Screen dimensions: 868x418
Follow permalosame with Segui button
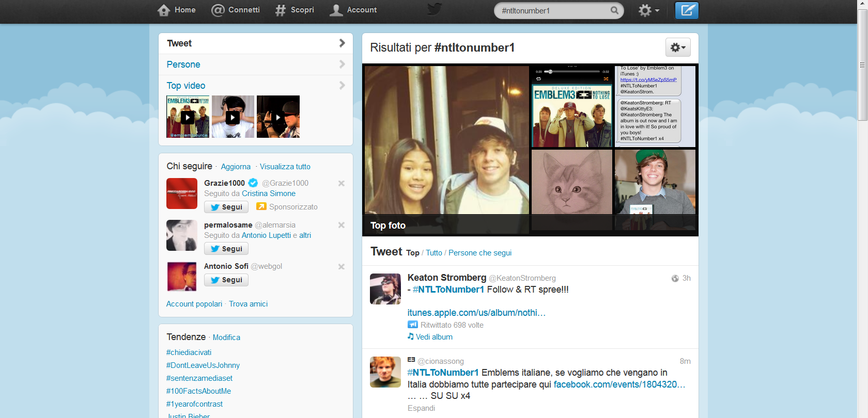coord(226,249)
